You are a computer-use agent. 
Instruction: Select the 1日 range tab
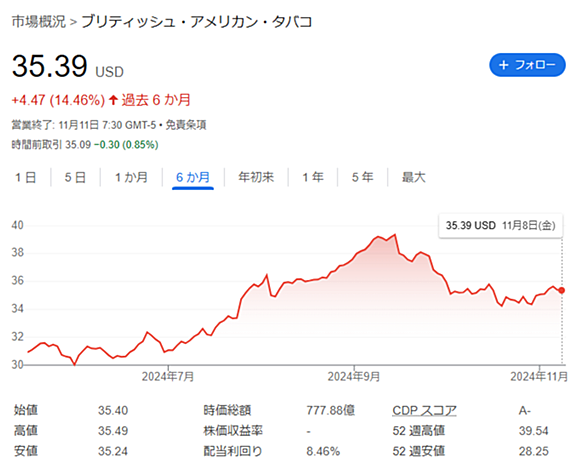pyautogui.click(x=25, y=177)
